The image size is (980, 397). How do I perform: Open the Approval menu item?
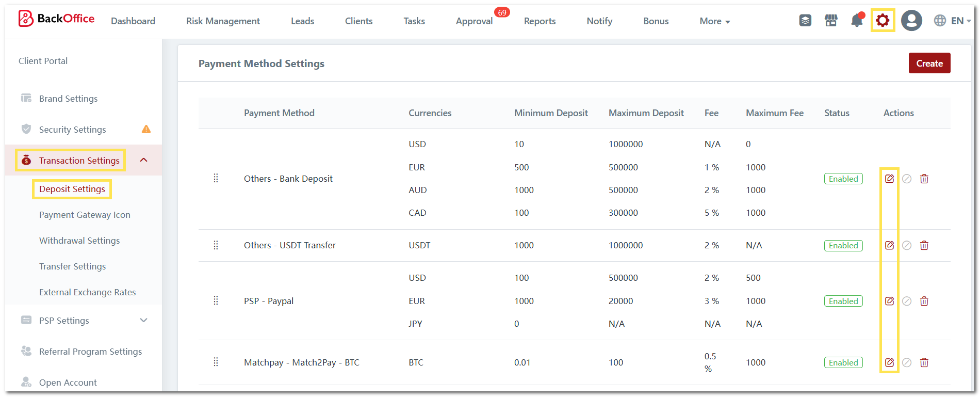pos(474,21)
